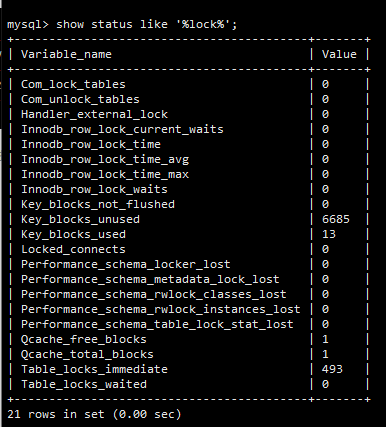Click the Qcache_free_blocks variable name
This screenshot has height=427, width=386.
point(84,339)
